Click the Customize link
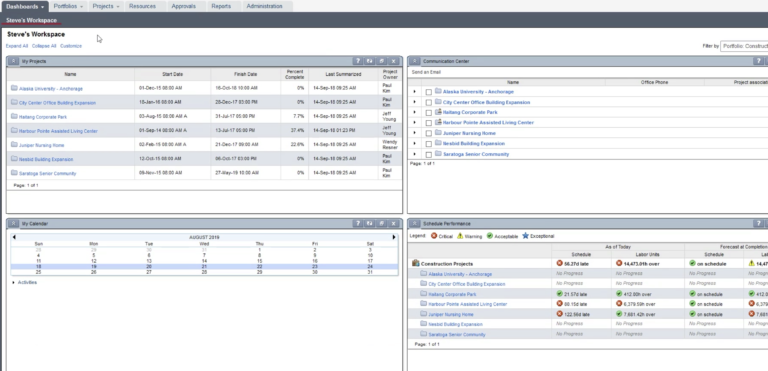The width and height of the screenshot is (768, 371). [x=71, y=46]
